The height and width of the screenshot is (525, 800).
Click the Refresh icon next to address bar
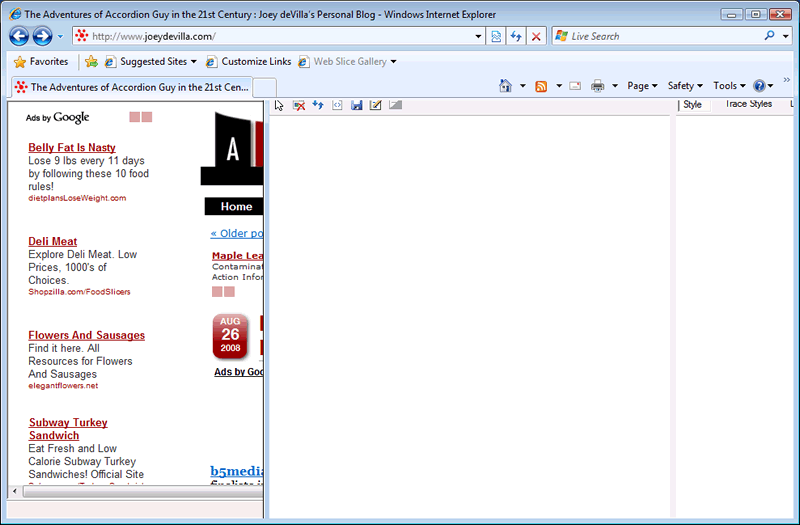click(x=516, y=36)
